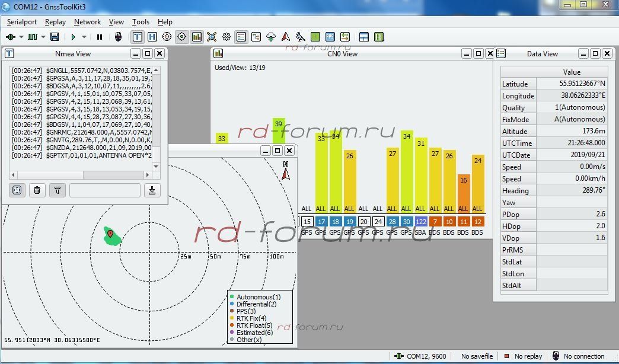This screenshot has width=619, height=364.
Task: Open the PPS tool in toolbar
Action: point(330,37)
